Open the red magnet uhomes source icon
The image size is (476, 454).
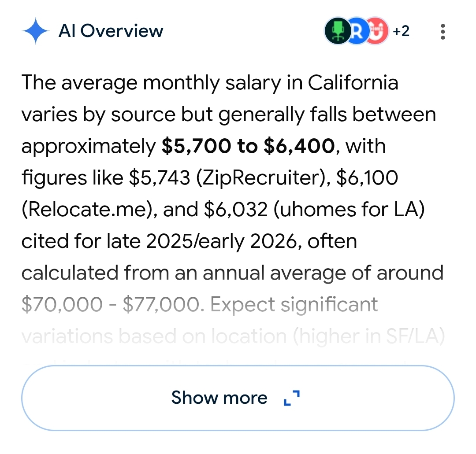click(376, 31)
